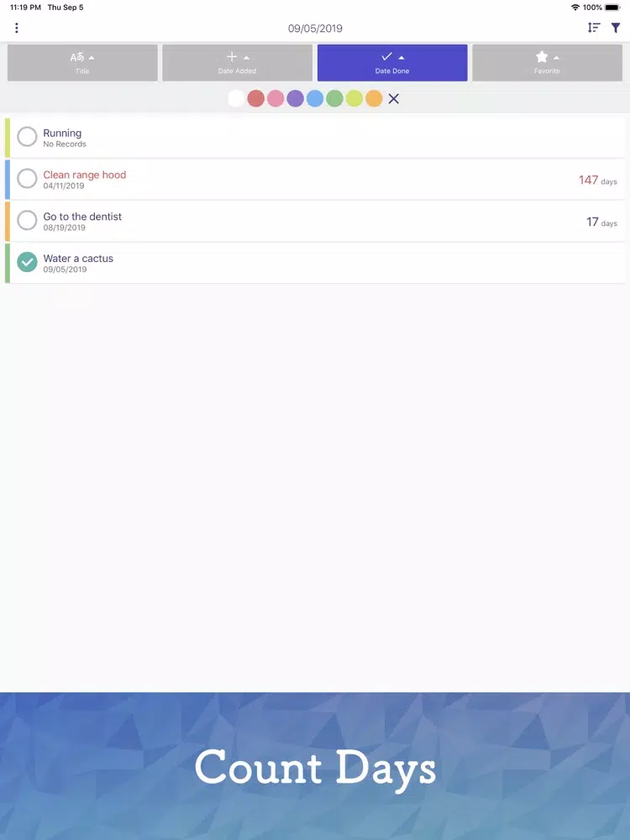
Task: Tap the 04/11/2019 date text
Action: pyautogui.click(x=64, y=186)
